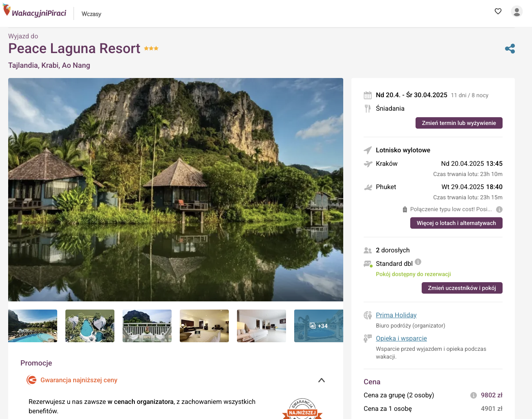Click the arrival plane icon beside Phuket
This screenshot has width=532, height=419.
point(368,187)
